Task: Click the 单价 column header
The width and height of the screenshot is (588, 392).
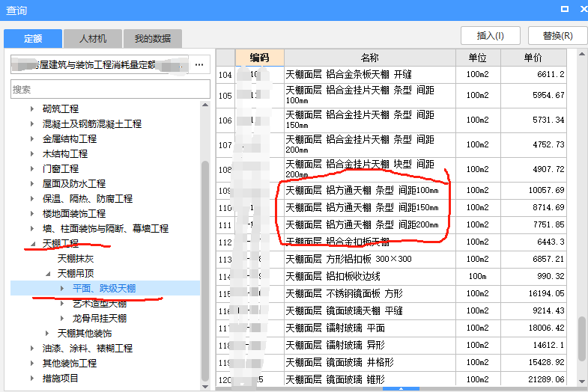Action: [x=533, y=58]
